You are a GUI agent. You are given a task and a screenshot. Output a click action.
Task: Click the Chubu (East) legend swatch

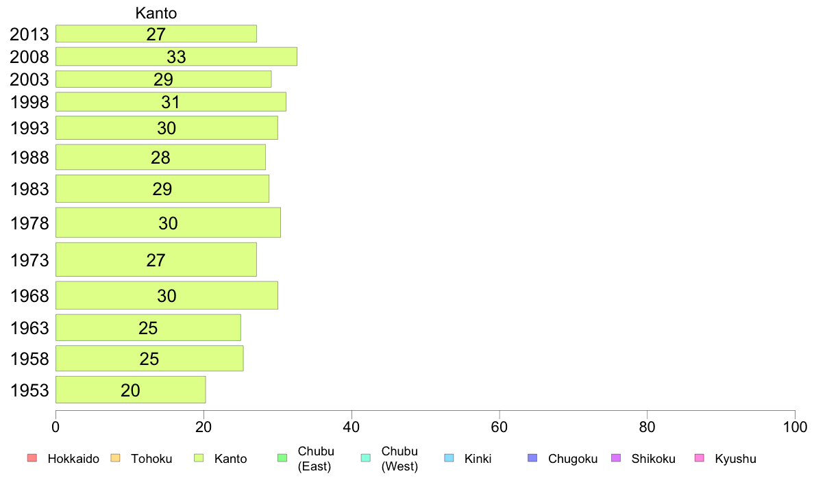click(x=282, y=458)
